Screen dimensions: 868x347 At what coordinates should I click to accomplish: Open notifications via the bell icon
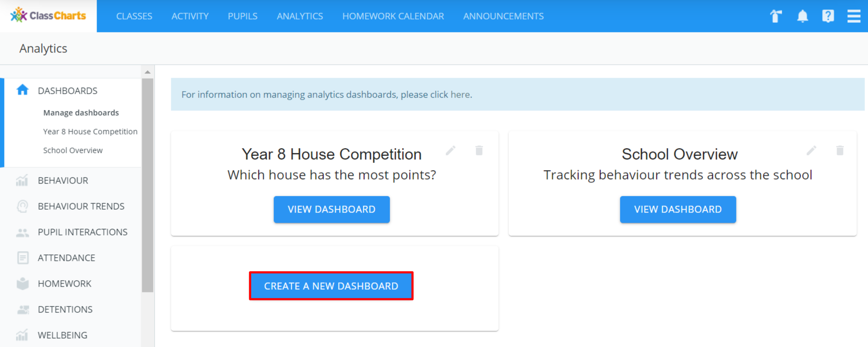pyautogui.click(x=802, y=16)
